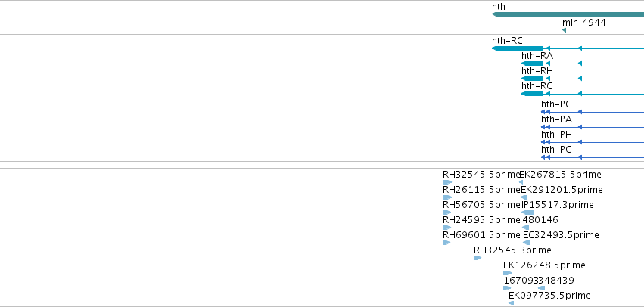644x307 pixels.
Task: Click the hth-RA transcript exon block
Action: click(x=532, y=64)
